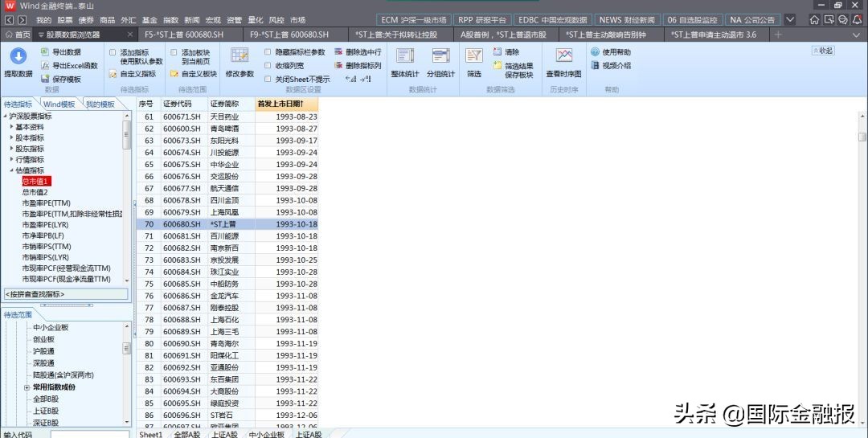Click the 提取数据 download icon
Viewport: 868px width, 438px height.
click(18, 56)
